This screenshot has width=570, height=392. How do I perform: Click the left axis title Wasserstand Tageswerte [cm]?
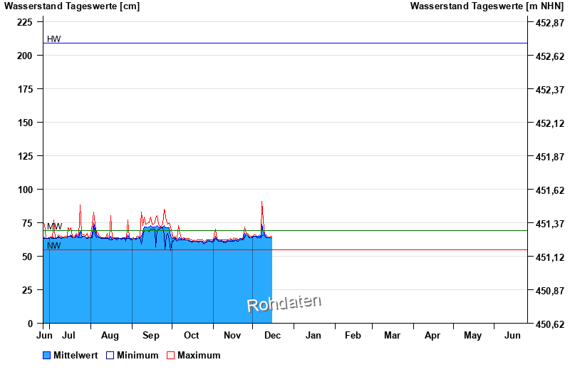coord(72,6)
